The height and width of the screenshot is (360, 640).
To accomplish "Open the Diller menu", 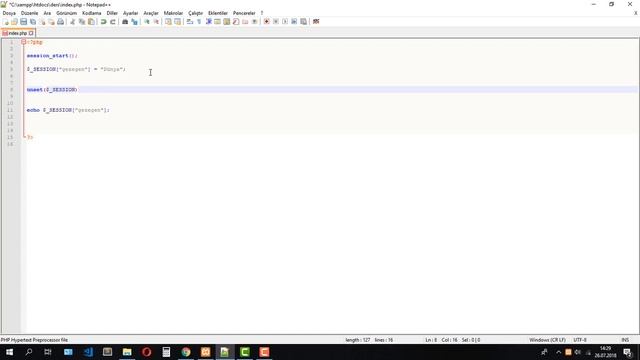I will [112, 13].
